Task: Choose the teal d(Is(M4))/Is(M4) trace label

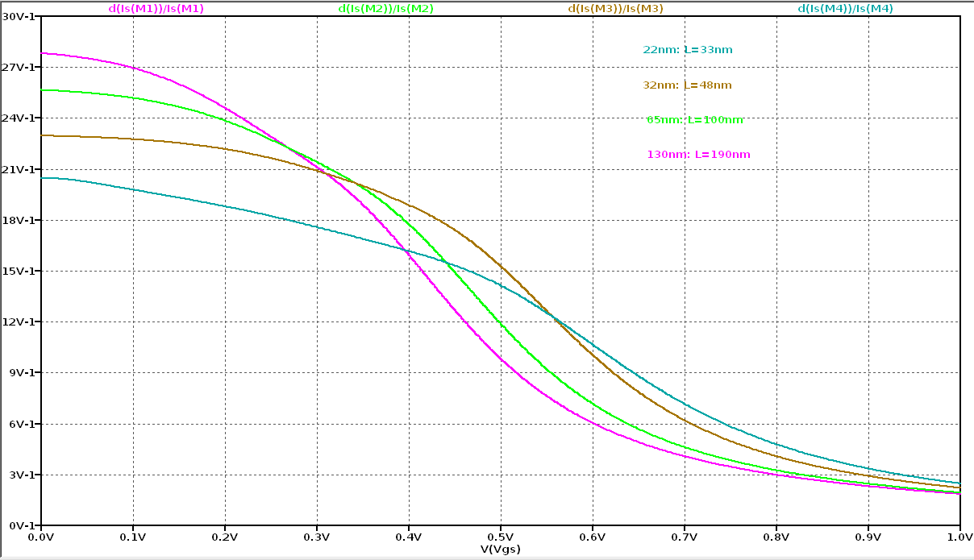Action: tap(845, 8)
